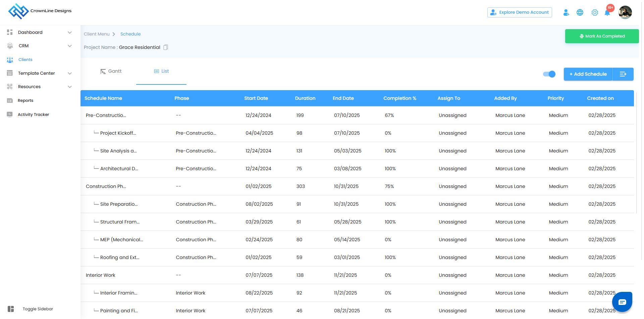The image size is (644, 319).
Task: Select the List view tab
Action: pyautogui.click(x=161, y=71)
